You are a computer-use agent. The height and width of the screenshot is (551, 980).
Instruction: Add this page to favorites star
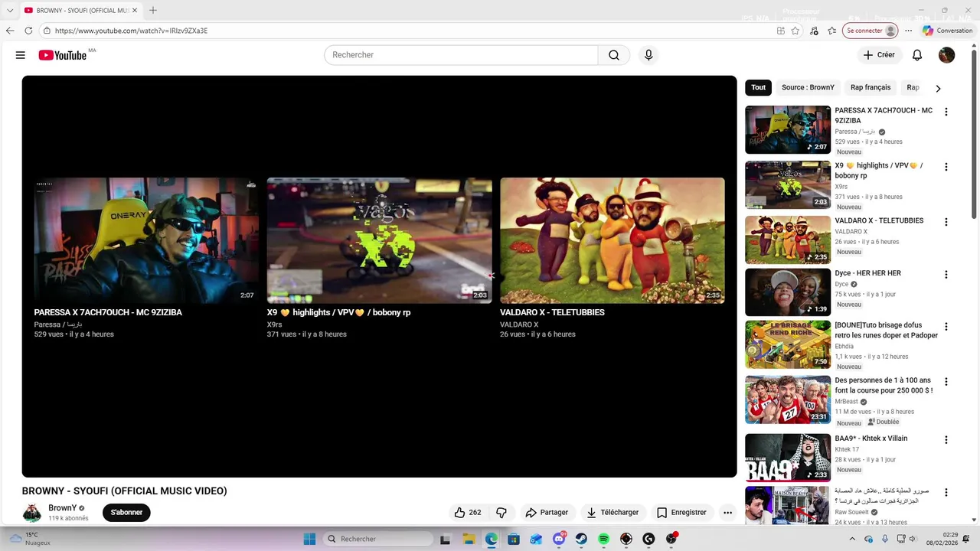tap(795, 31)
